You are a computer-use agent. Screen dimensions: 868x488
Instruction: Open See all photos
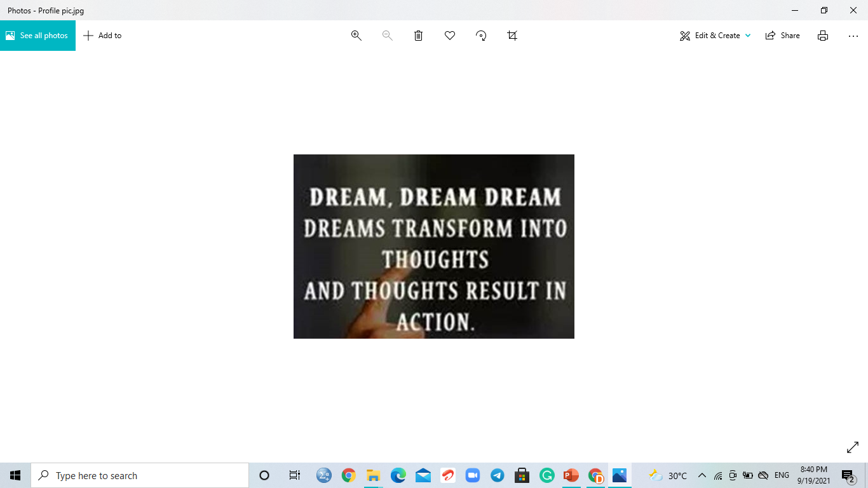[x=37, y=36]
